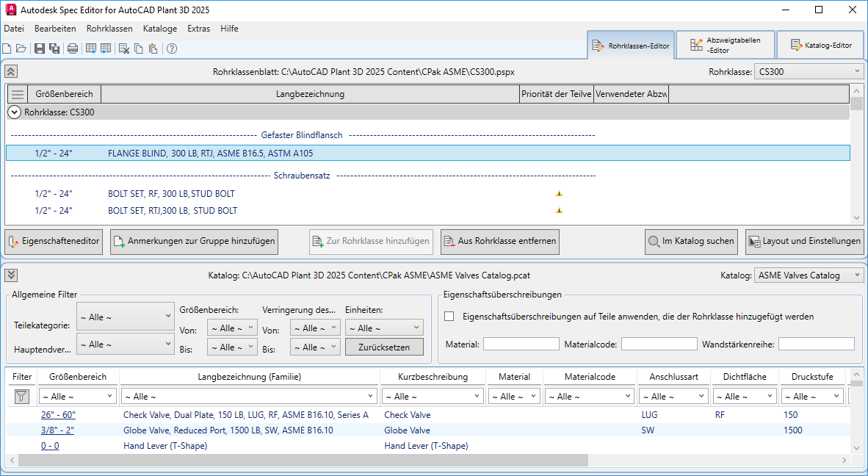
Task: Open the Teilekategorie filter dropdown
Action: tap(126, 317)
